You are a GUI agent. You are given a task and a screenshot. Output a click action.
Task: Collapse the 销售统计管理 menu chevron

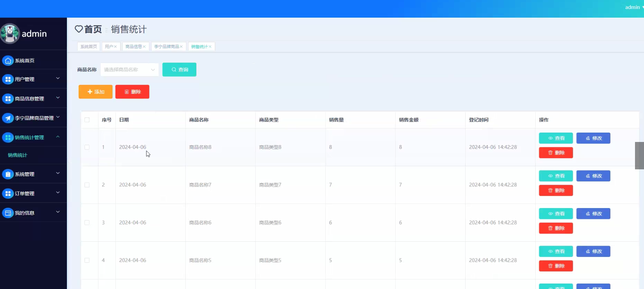[x=58, y=137]
